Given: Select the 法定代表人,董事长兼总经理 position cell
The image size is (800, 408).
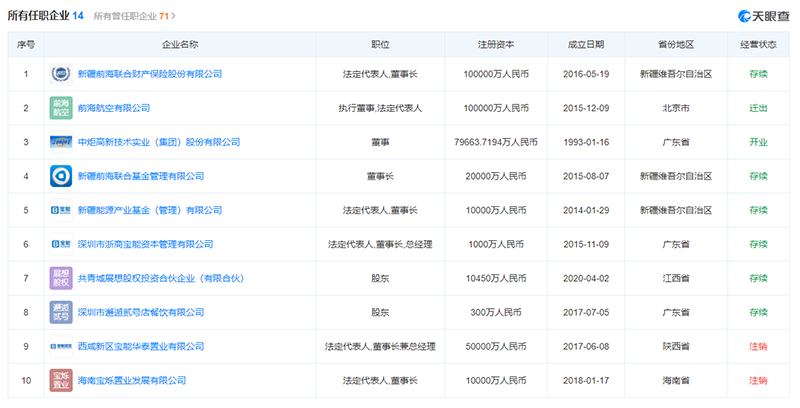Looking at the screenshot, I should 380,346.
